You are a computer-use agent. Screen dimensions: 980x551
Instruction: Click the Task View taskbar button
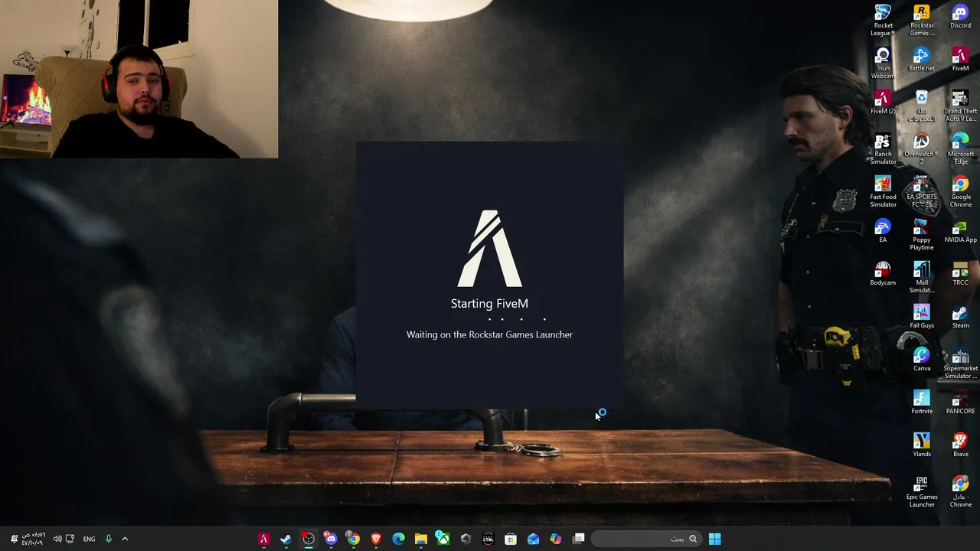click(x=579, y=539)
